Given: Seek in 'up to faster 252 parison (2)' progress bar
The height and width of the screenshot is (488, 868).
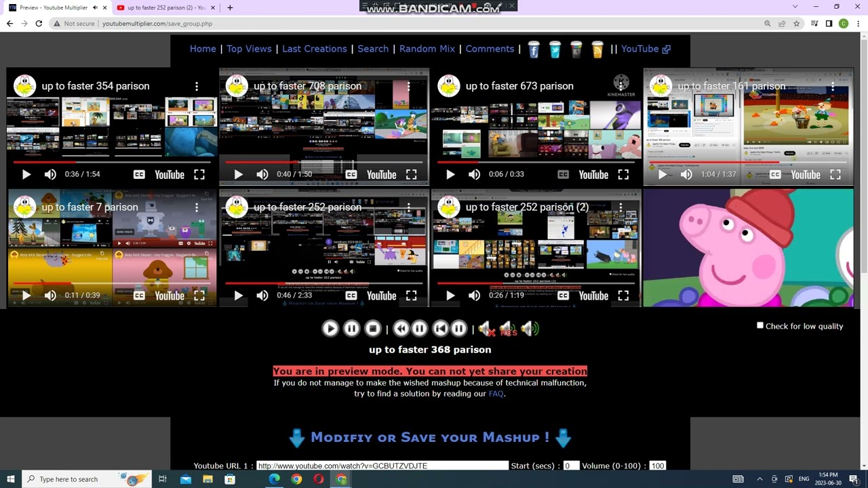Looking at the screenshot, I should [x=536, y=283].
